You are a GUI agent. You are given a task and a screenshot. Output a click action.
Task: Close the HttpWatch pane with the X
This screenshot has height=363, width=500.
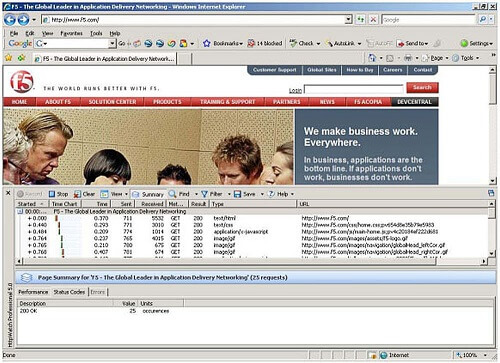point(8,193)
